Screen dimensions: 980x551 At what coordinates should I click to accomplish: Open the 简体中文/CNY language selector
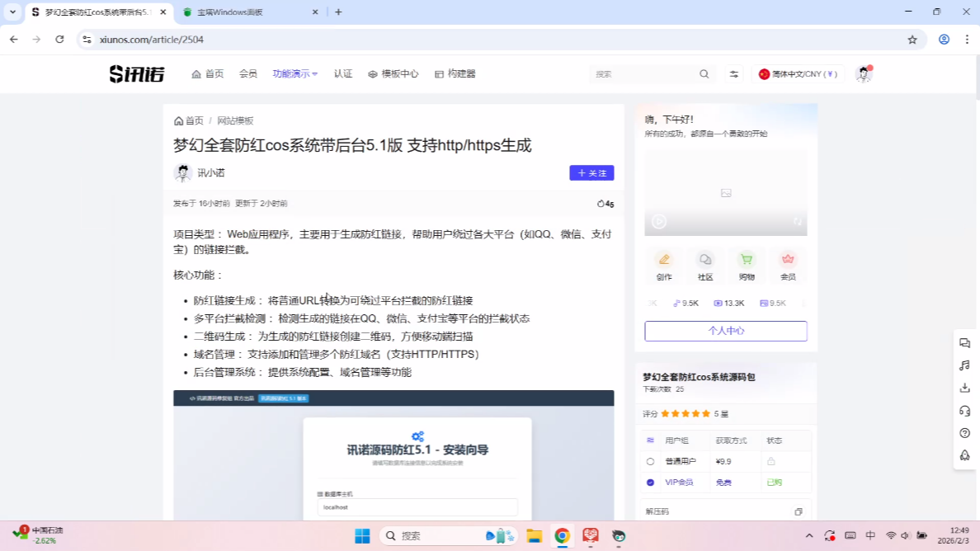tap(798, 74)
